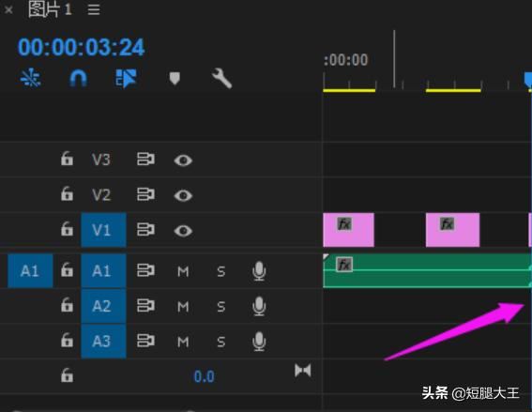Open the sequence panel hamburger menu

point(94,9)
